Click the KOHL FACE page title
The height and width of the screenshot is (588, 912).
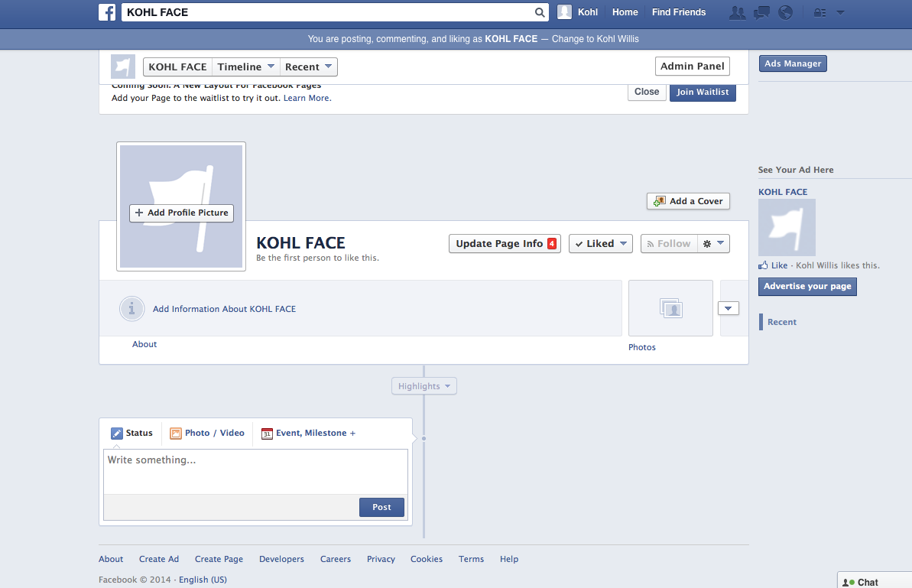[300, 242]
